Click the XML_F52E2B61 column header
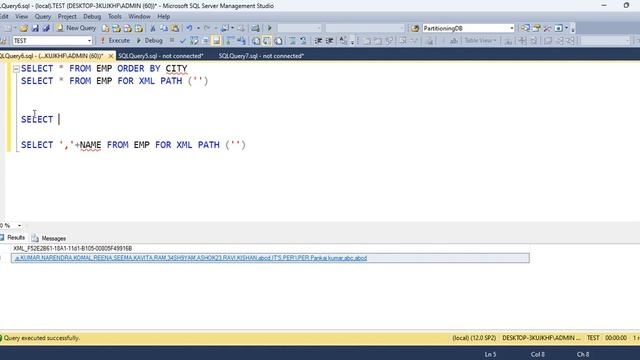 pyautogui.click(x=73, y=248)
